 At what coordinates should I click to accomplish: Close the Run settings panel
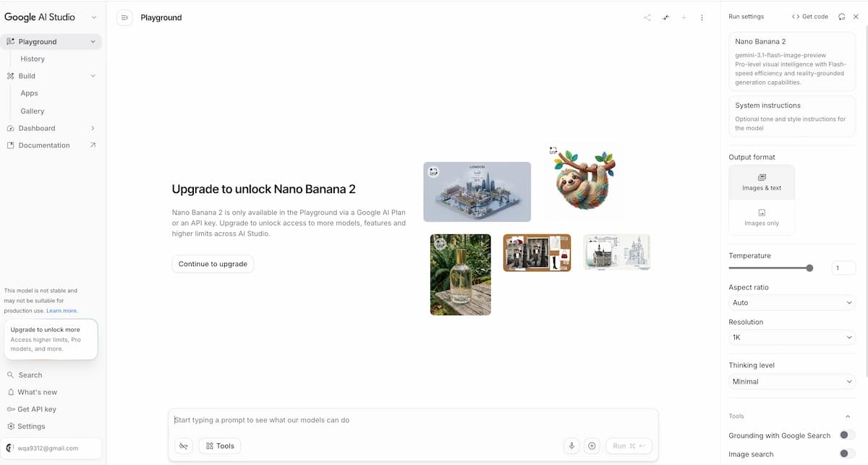click(x=856, y=17)
